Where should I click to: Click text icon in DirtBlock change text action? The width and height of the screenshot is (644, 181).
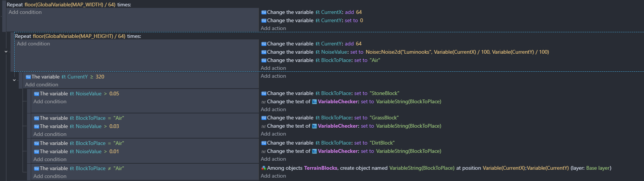(x=264, y=151)
